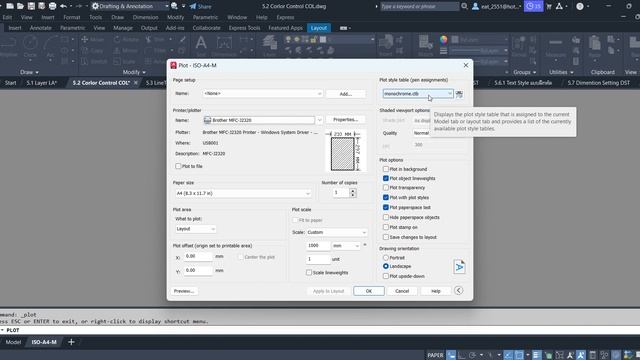Click the shopping cart icon

[x=549, y=6]
